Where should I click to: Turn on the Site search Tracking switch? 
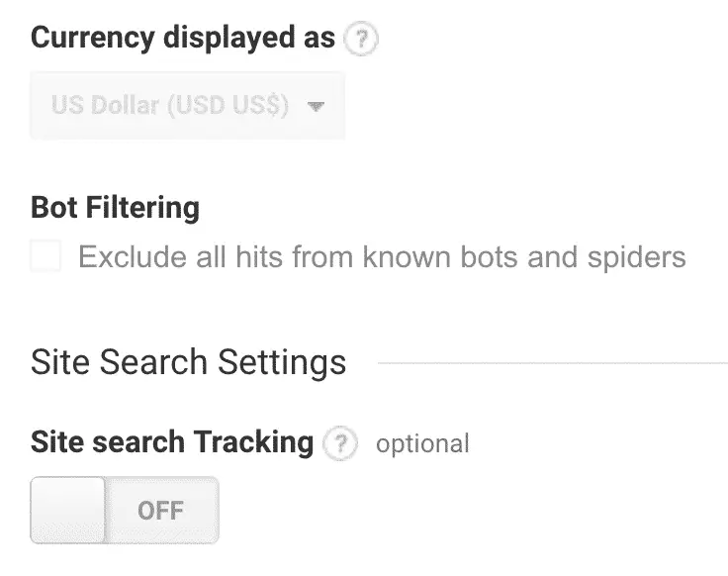[x=125, y=510]
